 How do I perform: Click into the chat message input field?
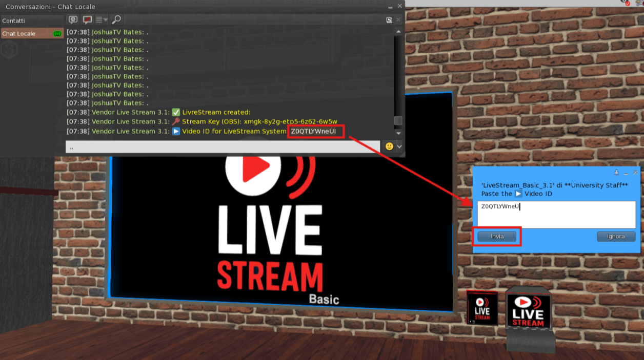pyautogui.click(x=224, y=147)
